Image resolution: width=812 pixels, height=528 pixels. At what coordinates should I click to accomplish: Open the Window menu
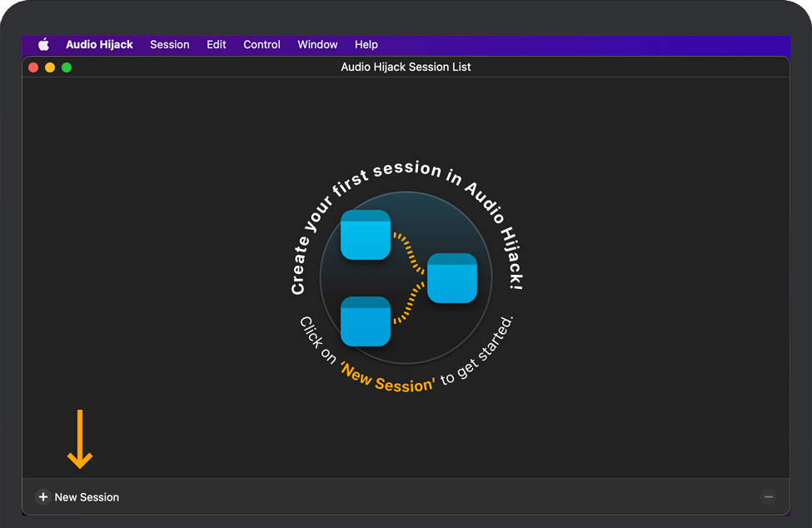[317, 45]
